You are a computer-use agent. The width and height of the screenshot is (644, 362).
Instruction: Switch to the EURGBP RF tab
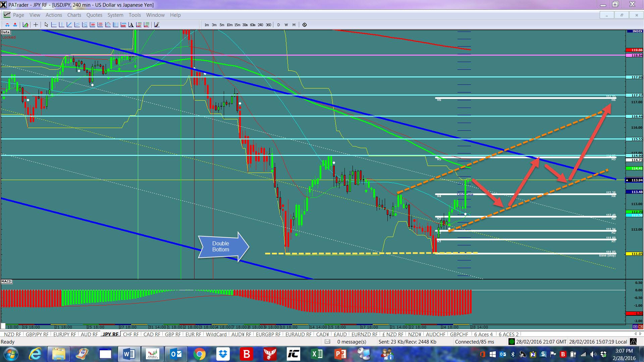[x=268, y=334]
